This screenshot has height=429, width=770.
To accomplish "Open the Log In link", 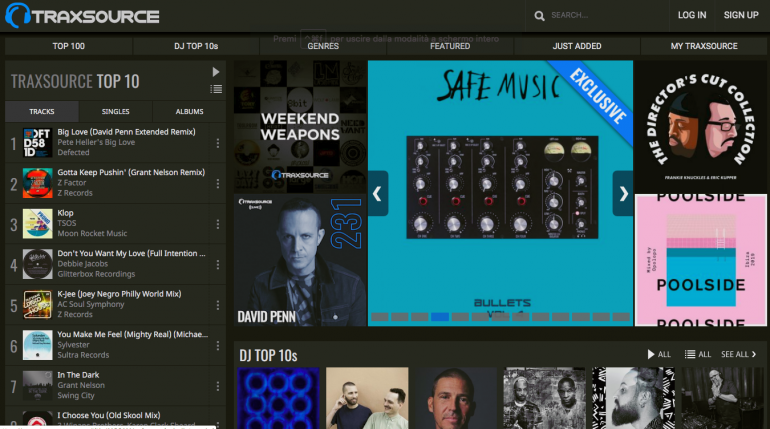I will click(x=692, y=15).
